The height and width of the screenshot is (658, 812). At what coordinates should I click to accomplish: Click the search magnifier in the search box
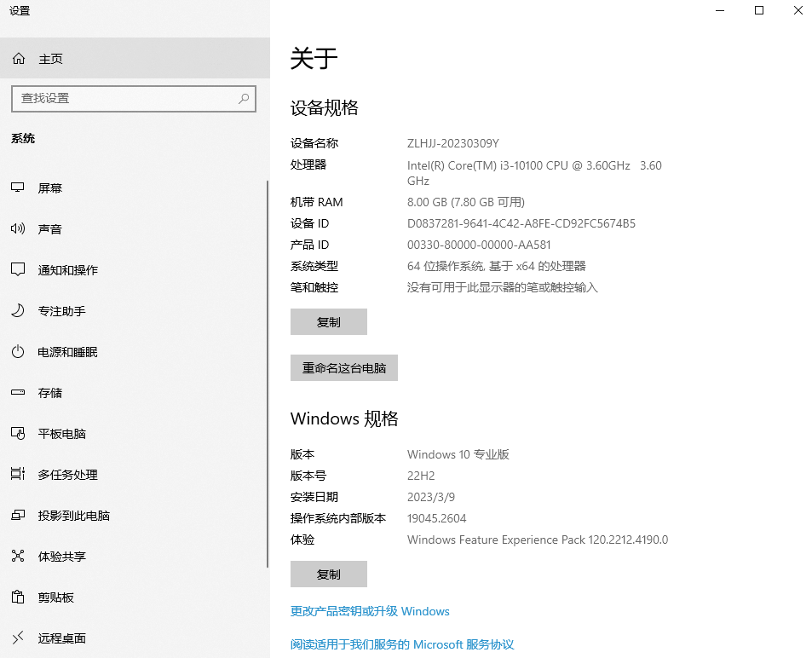click(243, 98)
